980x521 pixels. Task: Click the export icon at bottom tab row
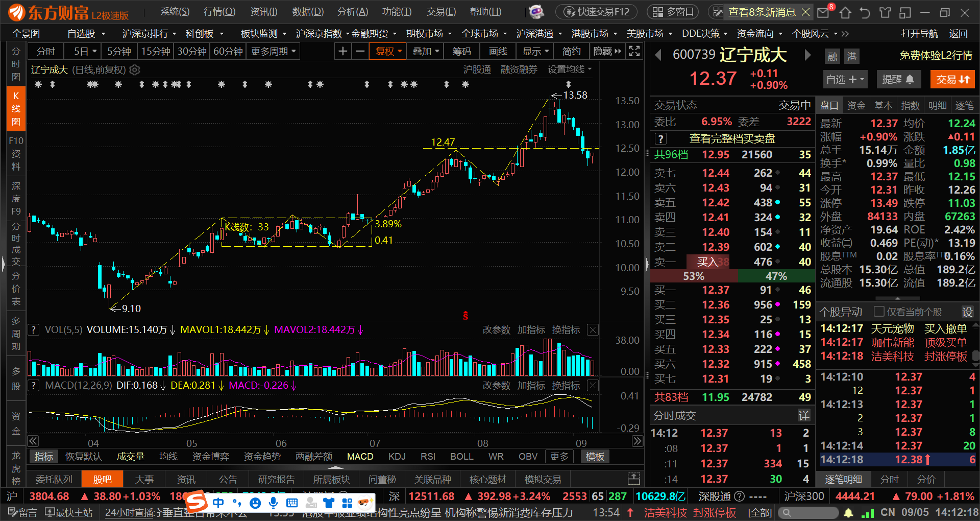(633, 479)
